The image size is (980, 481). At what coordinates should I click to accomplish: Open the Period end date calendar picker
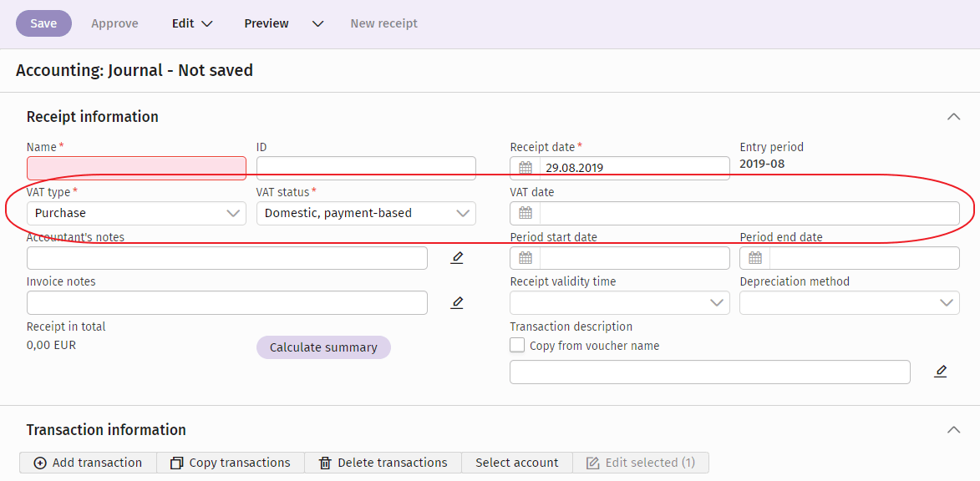(754, 257)
